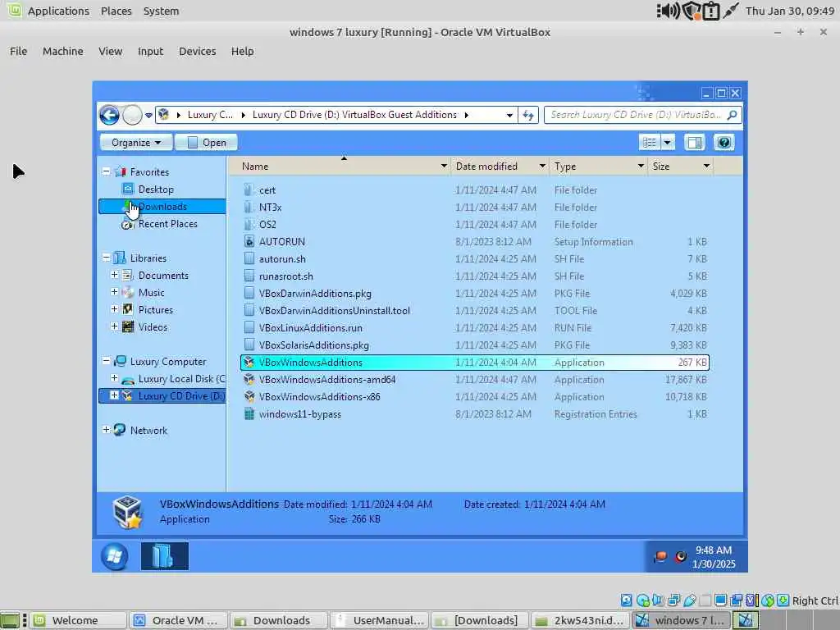Screen dimensions: 840x630
Task: Open Type column filter dropdown
Action: point(641,166)
